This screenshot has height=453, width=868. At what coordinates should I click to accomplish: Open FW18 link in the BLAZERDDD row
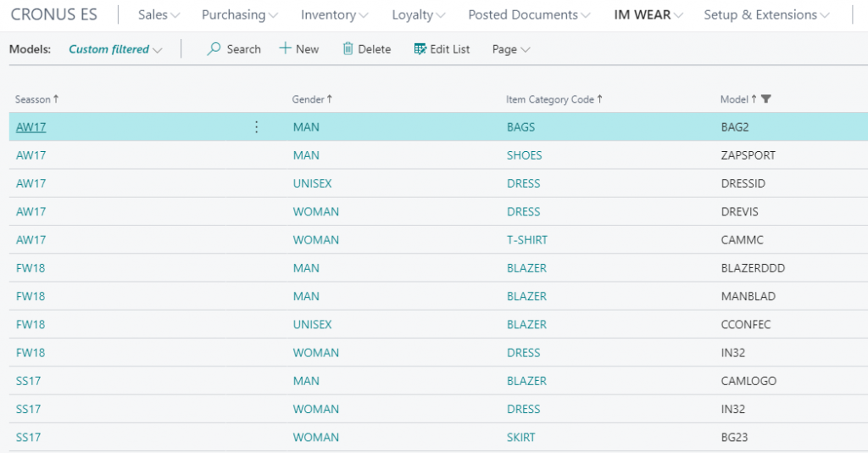tap(31, 268)
